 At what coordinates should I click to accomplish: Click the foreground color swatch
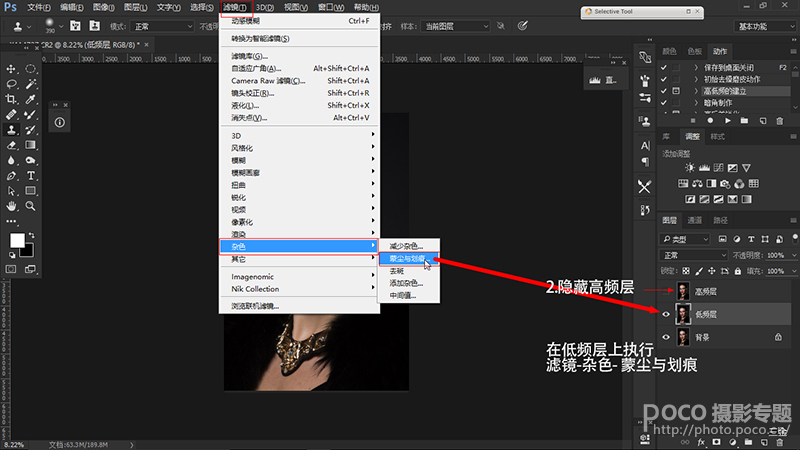[x=17, y=241]
